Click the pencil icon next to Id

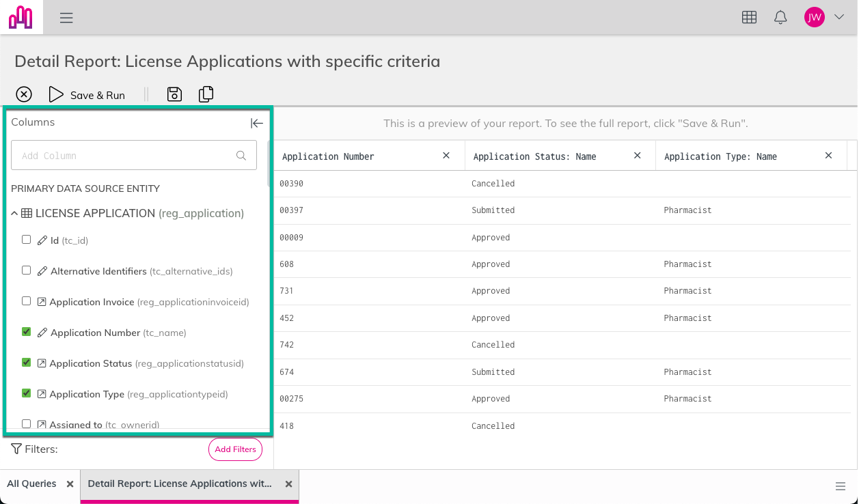(x=42, y=240)
